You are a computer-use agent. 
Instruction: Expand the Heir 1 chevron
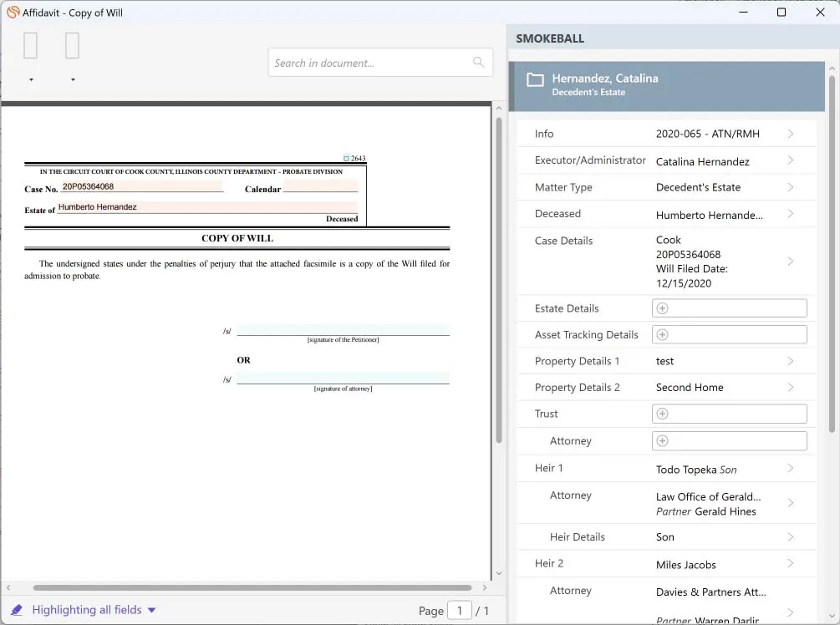(x=790, y=468)
